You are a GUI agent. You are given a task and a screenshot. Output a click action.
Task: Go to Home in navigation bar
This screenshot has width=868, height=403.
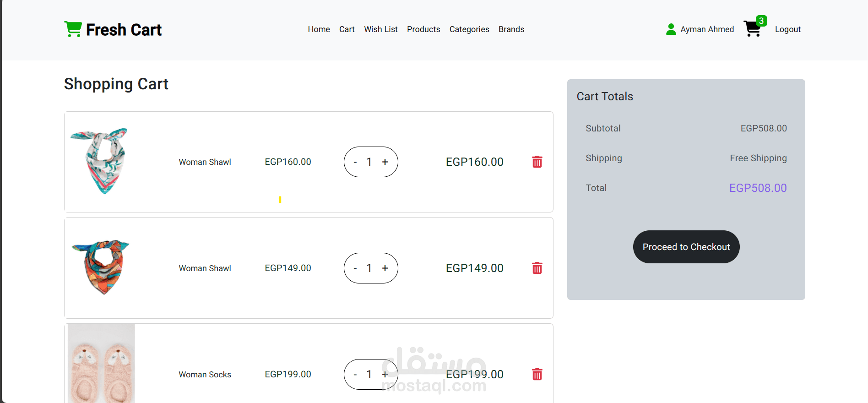pyautogui.click(x=319, y=29)
